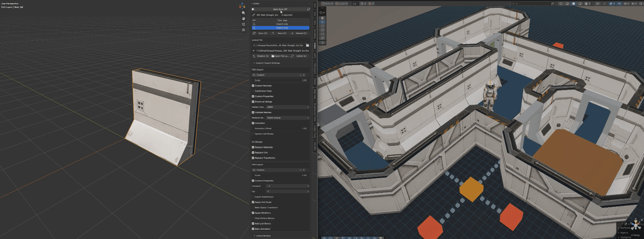Open the Up axis Y dropdown
The image size is (644, 239).
tap(288, 191)
